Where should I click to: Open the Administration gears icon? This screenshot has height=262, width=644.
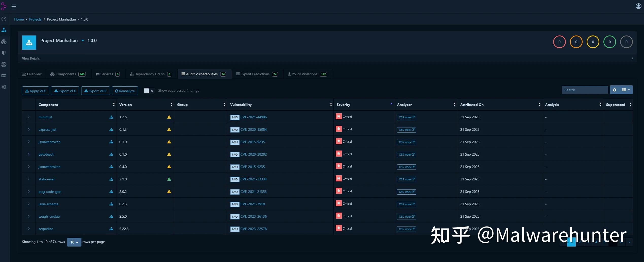click(x=4, y=87)
